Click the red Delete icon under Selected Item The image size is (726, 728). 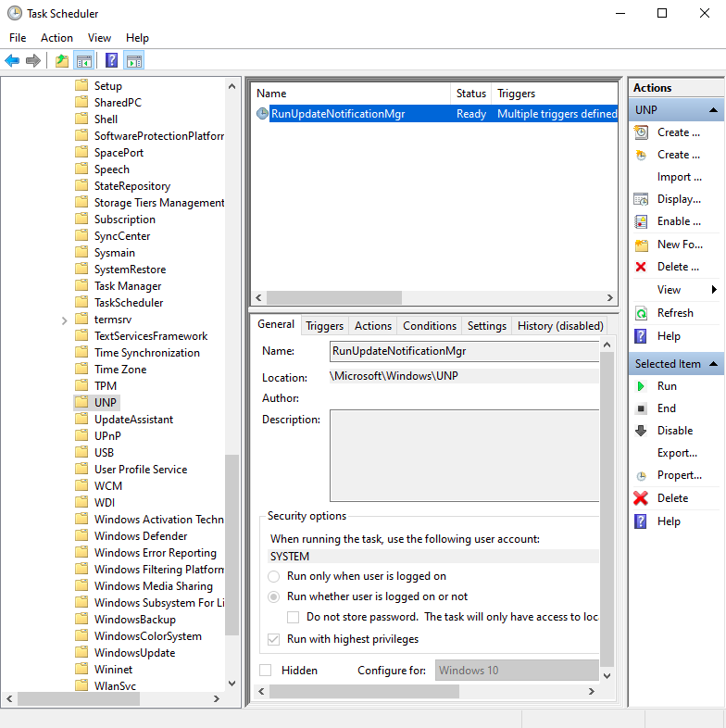(641, 498)
